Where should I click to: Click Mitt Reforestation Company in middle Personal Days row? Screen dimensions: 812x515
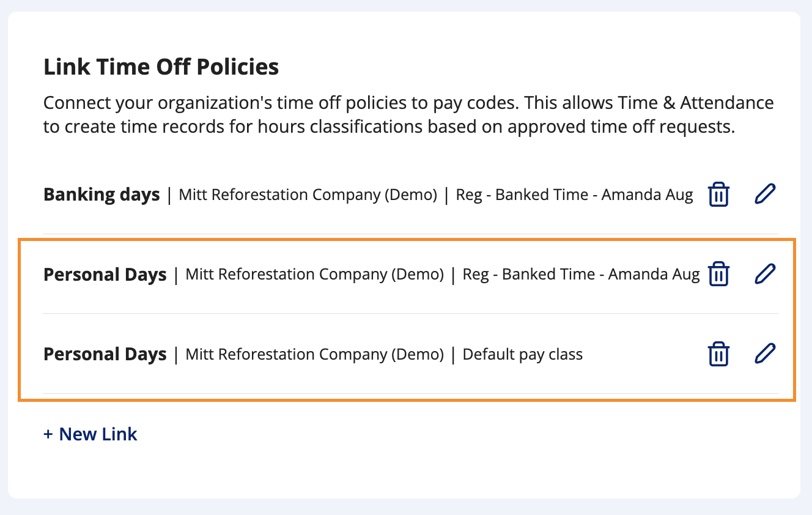click(315, 275)
